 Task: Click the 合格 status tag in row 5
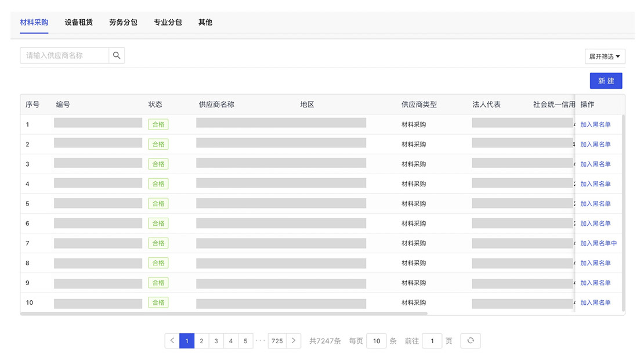[158, 204]
